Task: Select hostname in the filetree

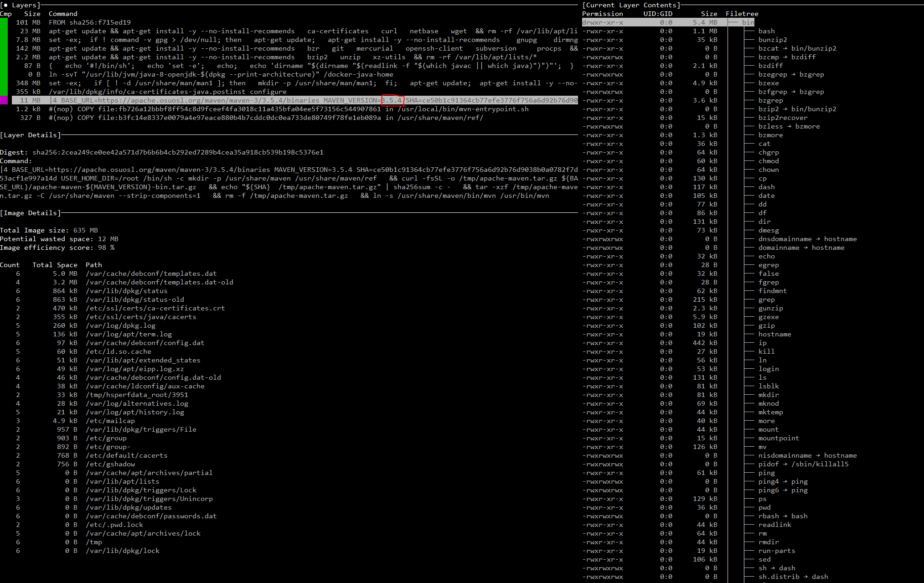Action: click(774, 334)
